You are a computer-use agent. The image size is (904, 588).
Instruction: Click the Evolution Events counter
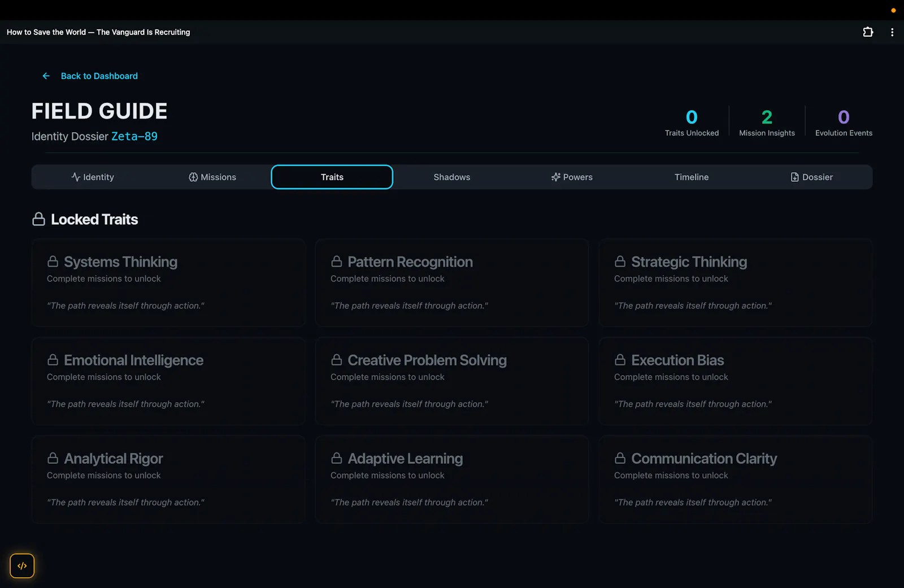[844, 123]
